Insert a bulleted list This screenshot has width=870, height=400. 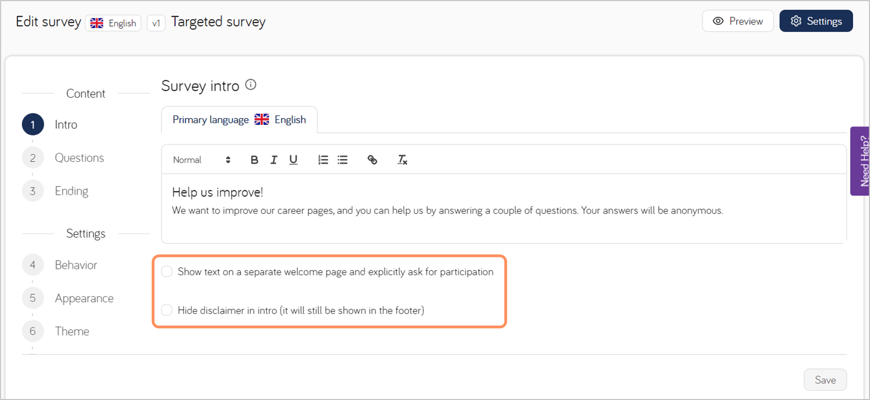343,160
